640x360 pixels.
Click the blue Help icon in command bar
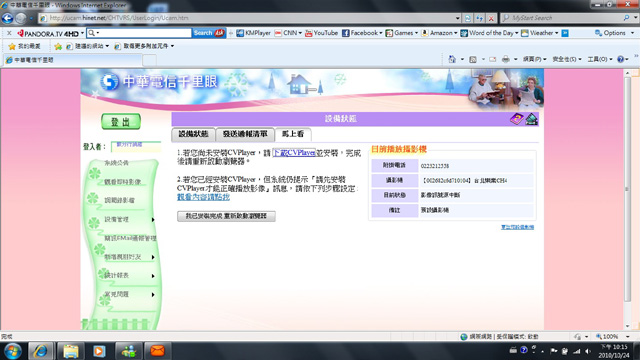[x=620, y=60]
